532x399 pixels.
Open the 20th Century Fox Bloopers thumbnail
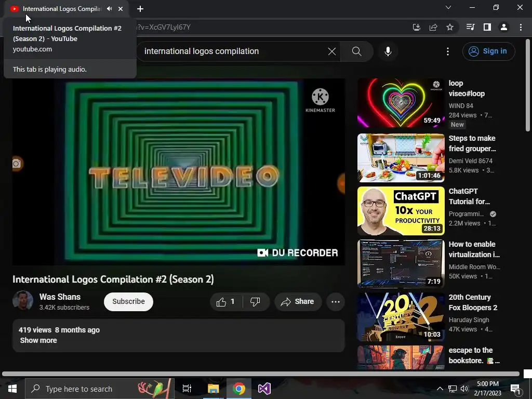pos(401,317)
